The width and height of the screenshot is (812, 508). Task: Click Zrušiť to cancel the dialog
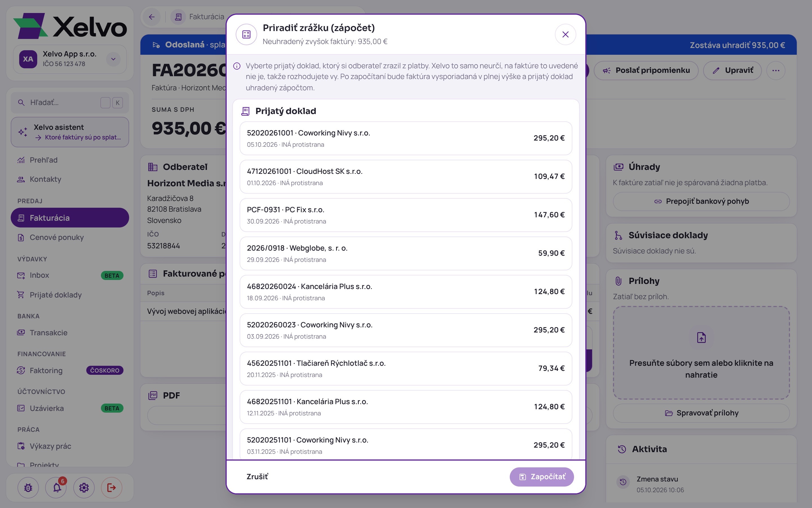(257, 476)
